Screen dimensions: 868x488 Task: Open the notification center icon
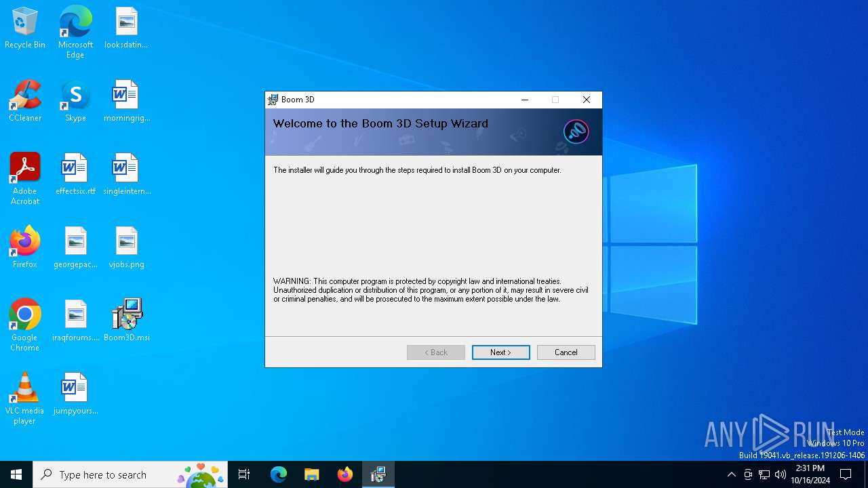pos(846,474)
